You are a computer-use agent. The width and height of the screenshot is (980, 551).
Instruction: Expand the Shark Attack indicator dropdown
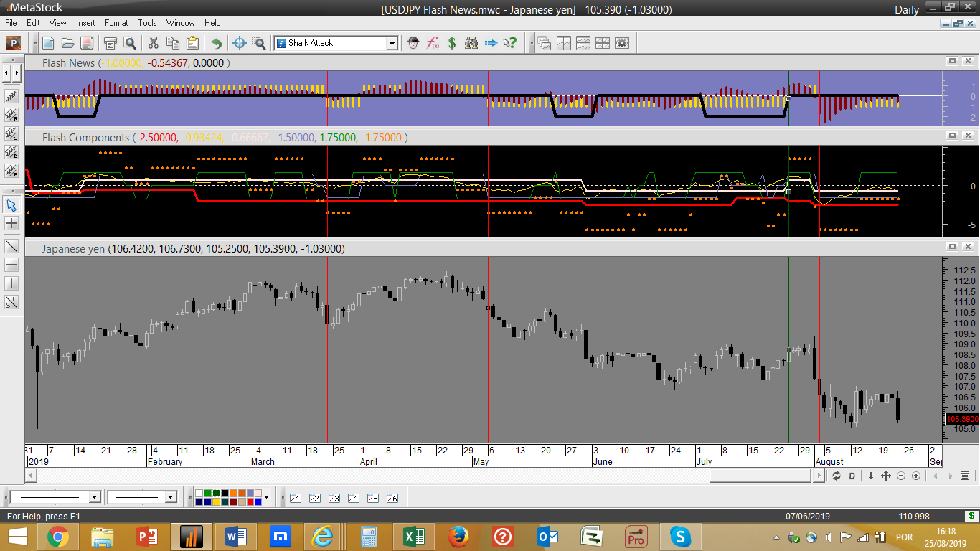coord(392,44)
